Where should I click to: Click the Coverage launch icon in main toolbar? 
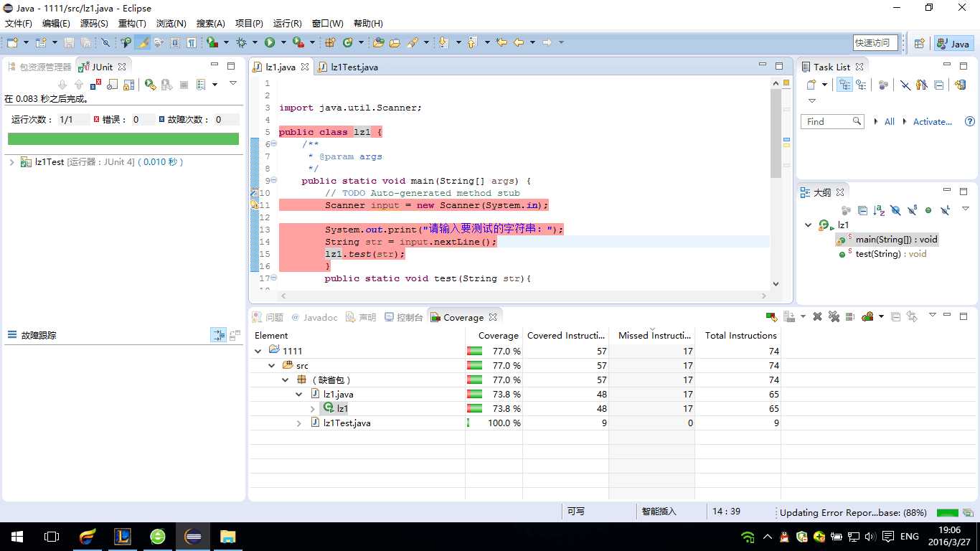[212, 42]
